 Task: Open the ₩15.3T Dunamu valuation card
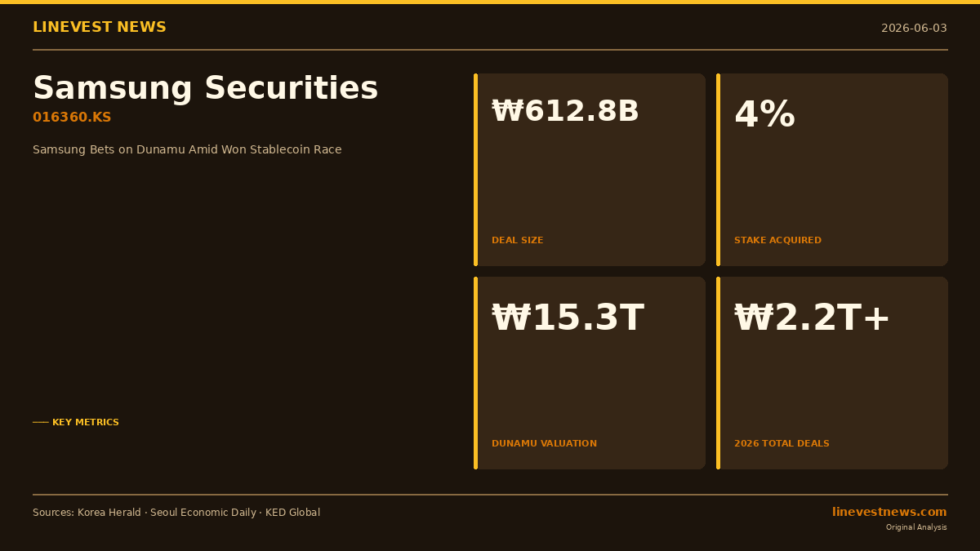pyautogui.click(x=590, y=373)
